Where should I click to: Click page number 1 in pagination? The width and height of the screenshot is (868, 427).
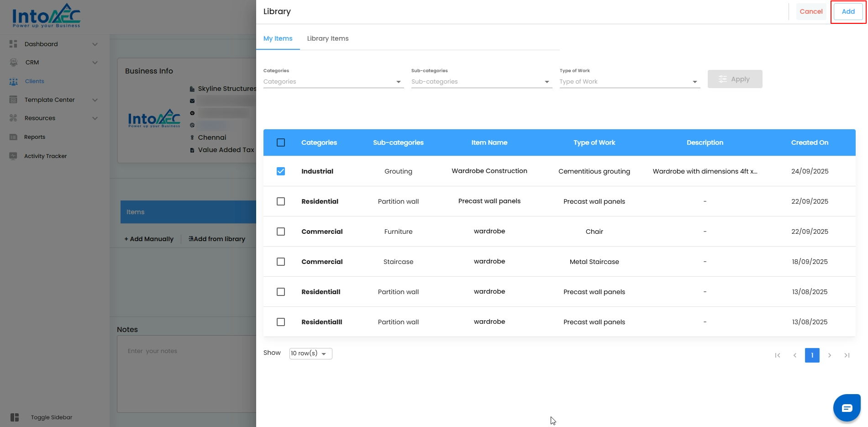812,355
